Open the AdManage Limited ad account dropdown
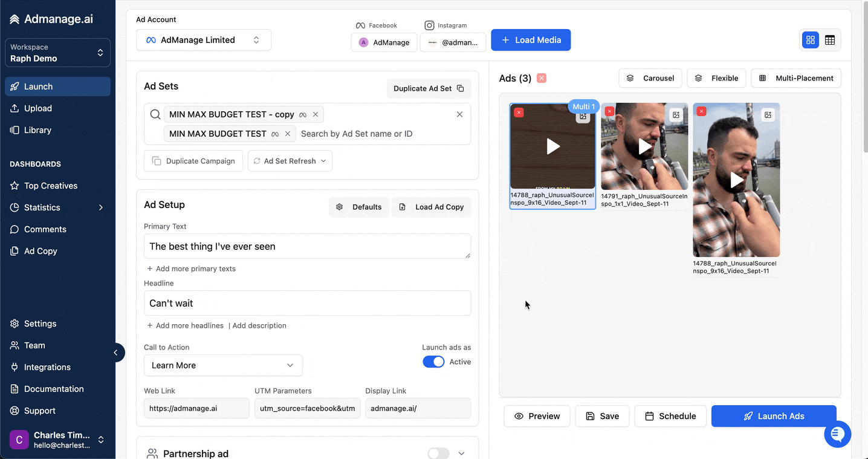Image resolution: width=868 pixels, height=459 pixels. point(204,40)
